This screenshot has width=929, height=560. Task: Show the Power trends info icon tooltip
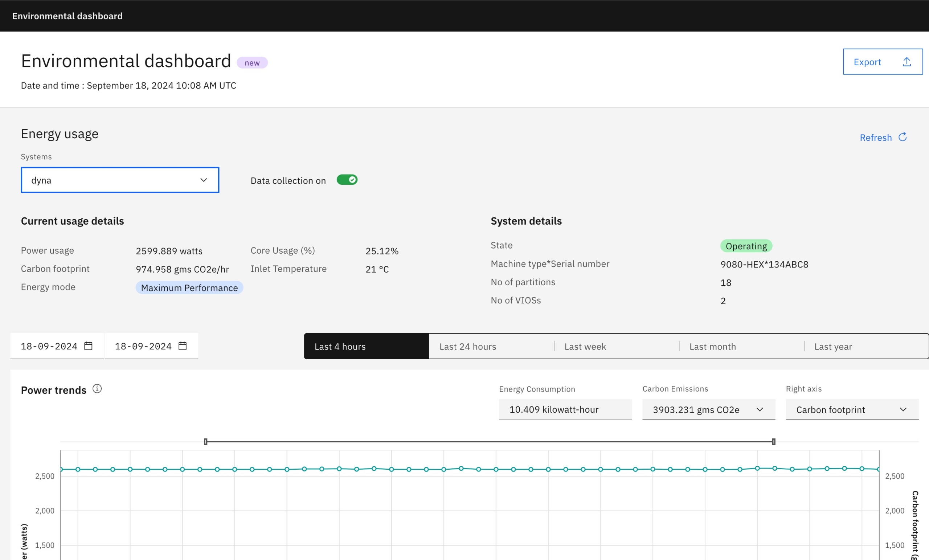click(97, 388)
